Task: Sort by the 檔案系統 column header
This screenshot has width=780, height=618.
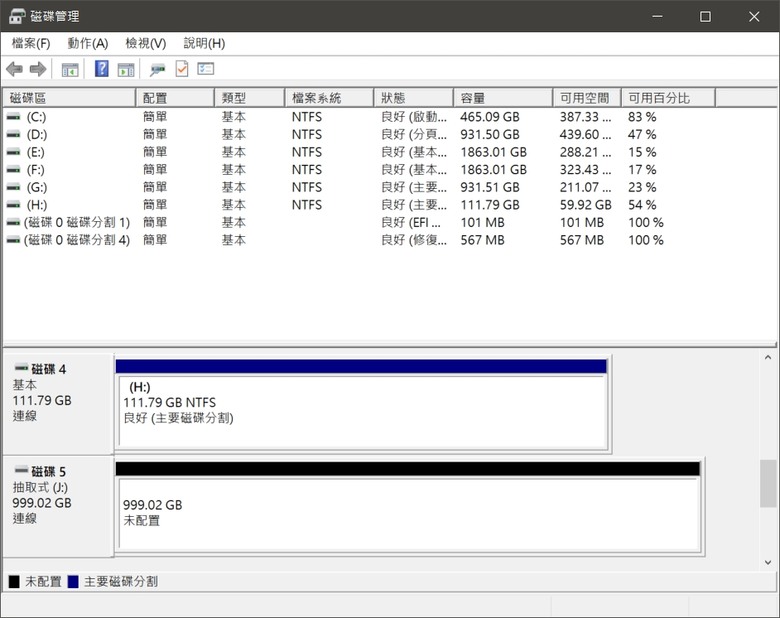Action: (330, 98)
